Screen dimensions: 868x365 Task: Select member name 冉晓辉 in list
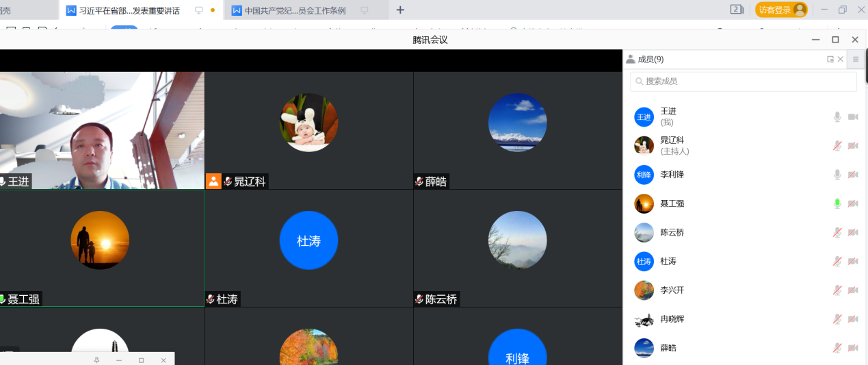pos(672,319)
